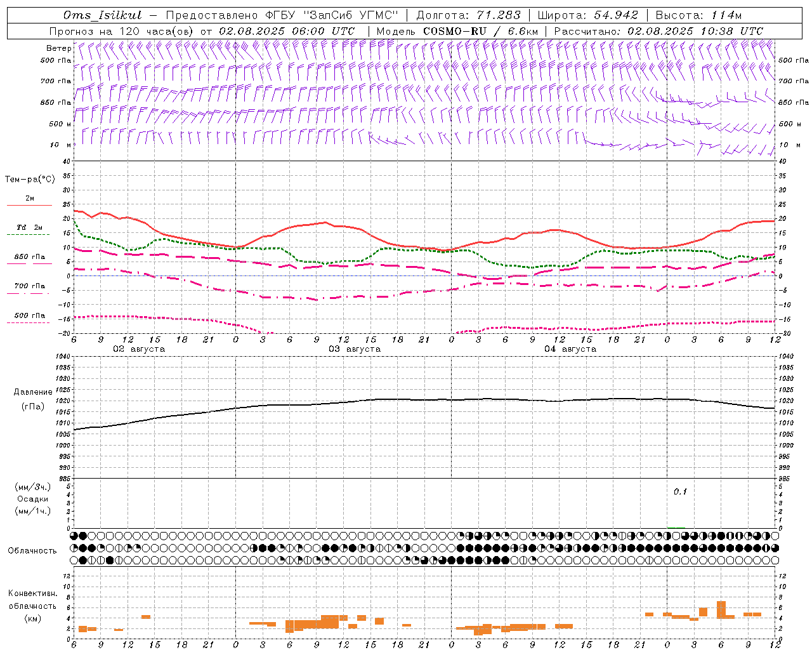
Task: Click the (мм/3ч.) precipitation unit label
Action: tap(33, 487)
